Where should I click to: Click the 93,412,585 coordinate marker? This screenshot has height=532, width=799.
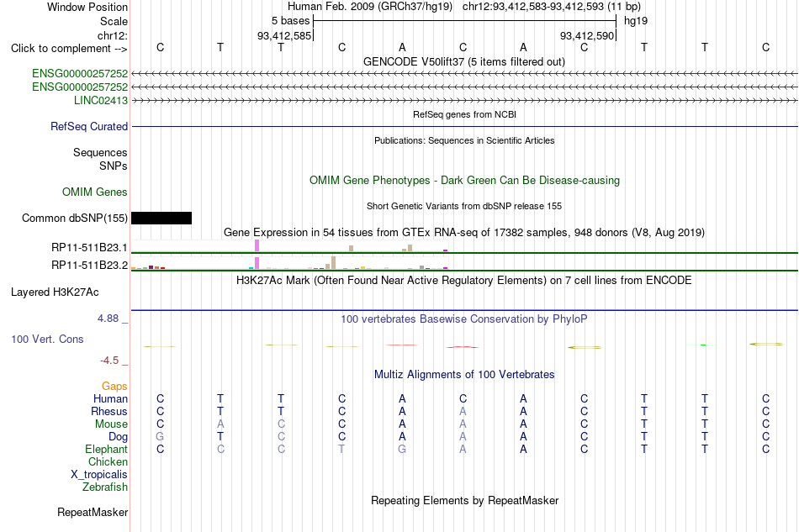tap(284, 35)
